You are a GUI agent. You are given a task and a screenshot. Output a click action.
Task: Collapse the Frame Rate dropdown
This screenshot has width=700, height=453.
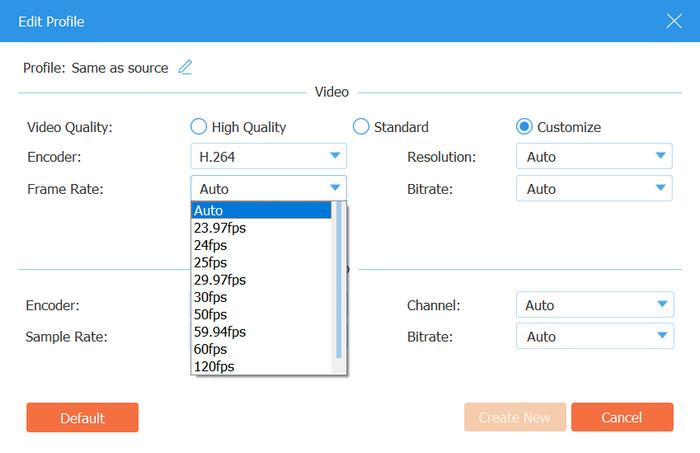pos(268,188)
